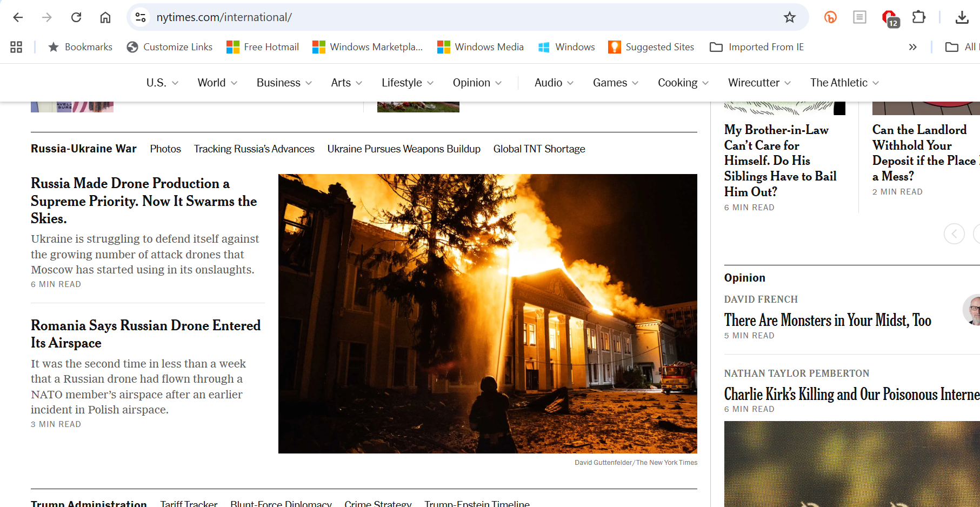Click inside the address bar
The width and height of the screenshot is (980, 507).
(378, 17)
